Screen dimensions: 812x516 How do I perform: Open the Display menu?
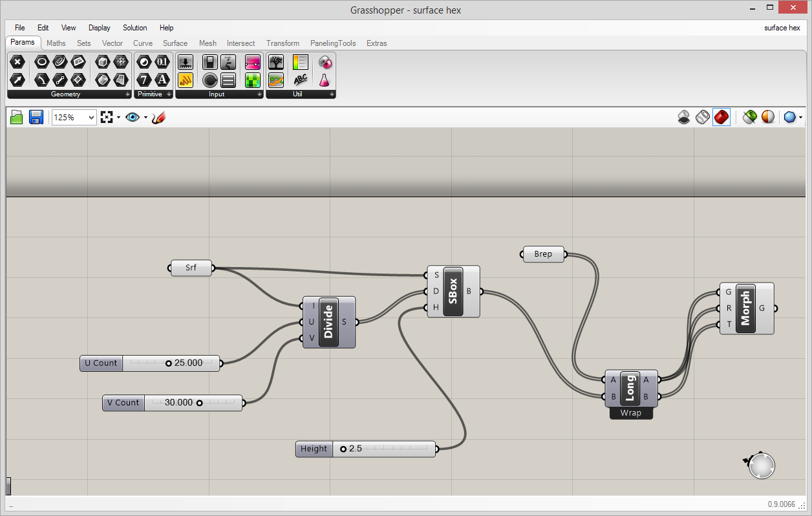point(100,28)
